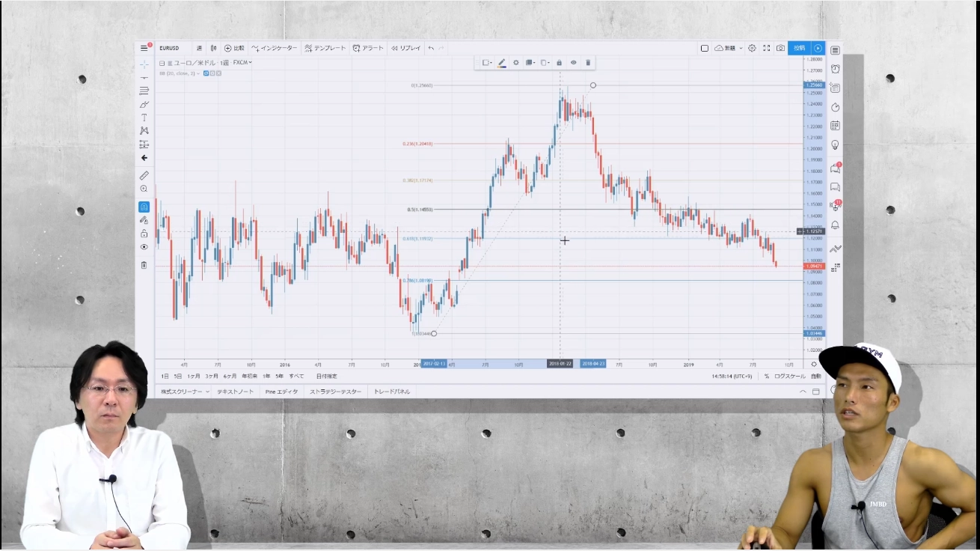Take a chart snapshot with camera icon
The width and height of the screenshot is (980, 551).
click(x=780, y=48)
